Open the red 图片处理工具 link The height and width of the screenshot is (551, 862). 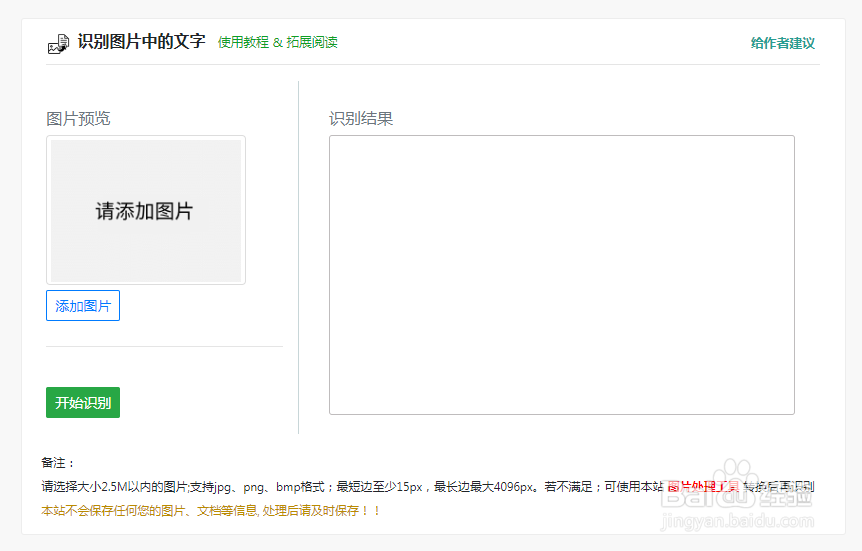tap(703, 487)
